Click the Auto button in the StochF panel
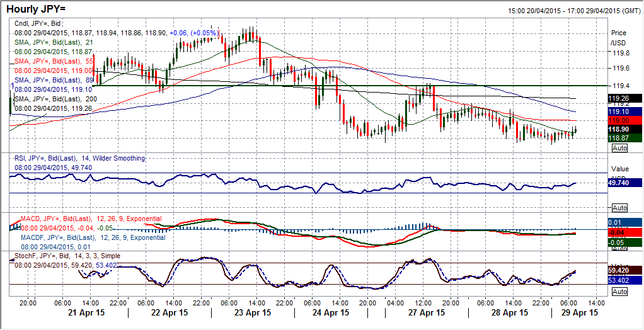The width and height of the screenshot is (644, 330). coord(620,292)
